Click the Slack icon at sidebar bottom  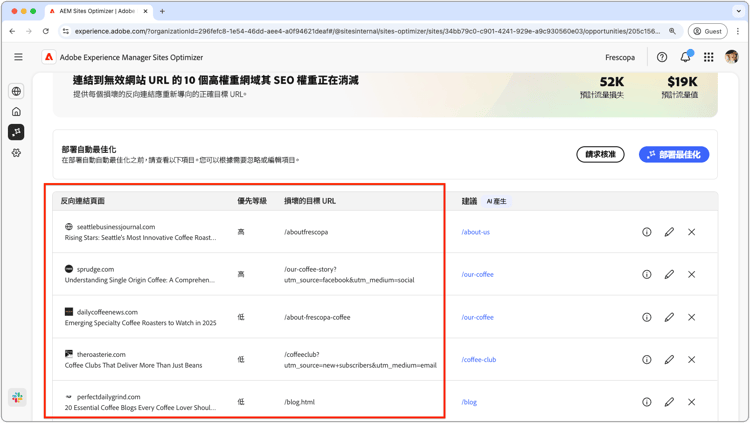click(x=17, y=397)
